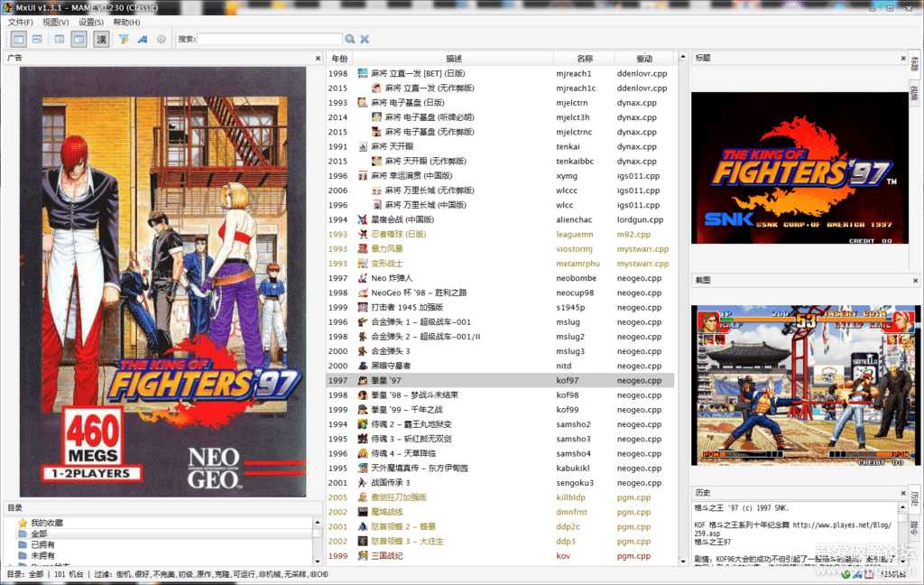Screen dimensions: 924x585
Task: Close the 广告 panel with its X
Action: 318,58
